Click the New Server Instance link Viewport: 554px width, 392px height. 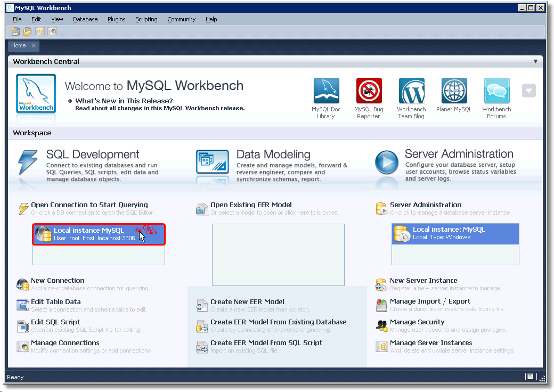coord(423,280)
